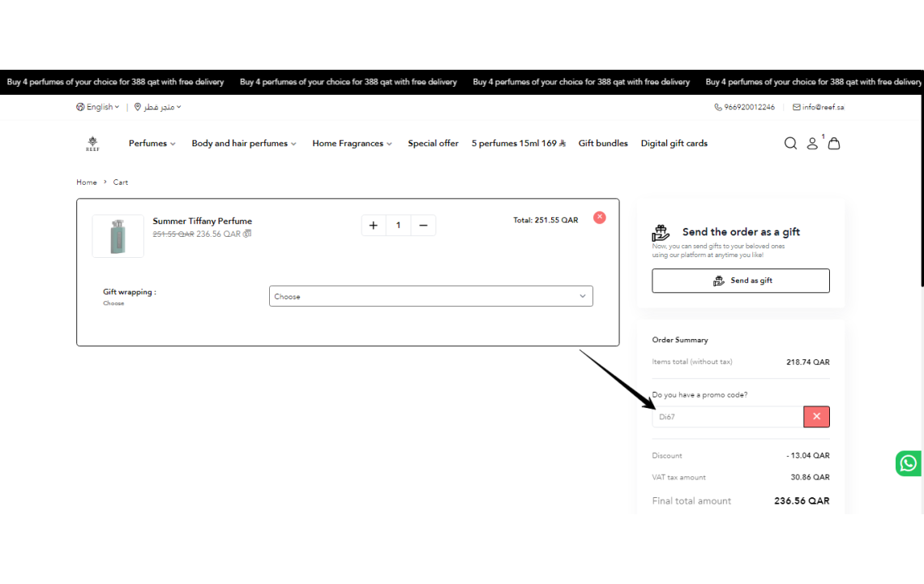Remove Summer Tiffany Perfume with red X

coord(599,217)
